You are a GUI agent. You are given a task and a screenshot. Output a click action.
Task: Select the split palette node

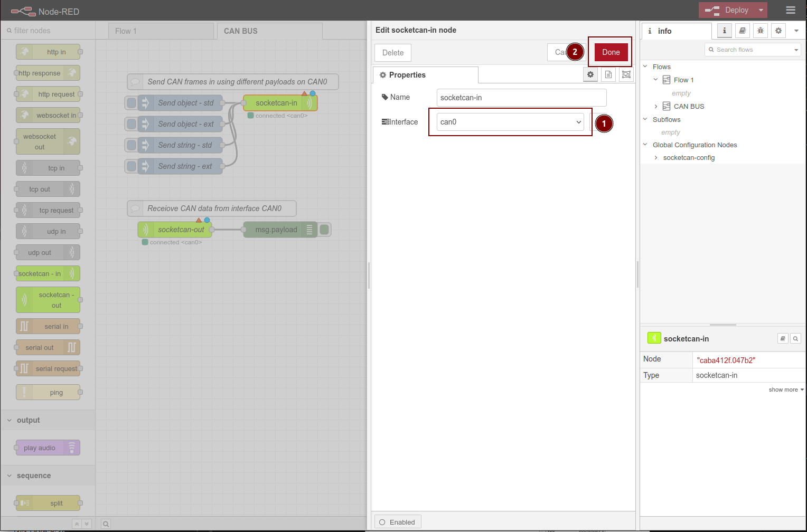pyautogui.click(x=48, y=503)
